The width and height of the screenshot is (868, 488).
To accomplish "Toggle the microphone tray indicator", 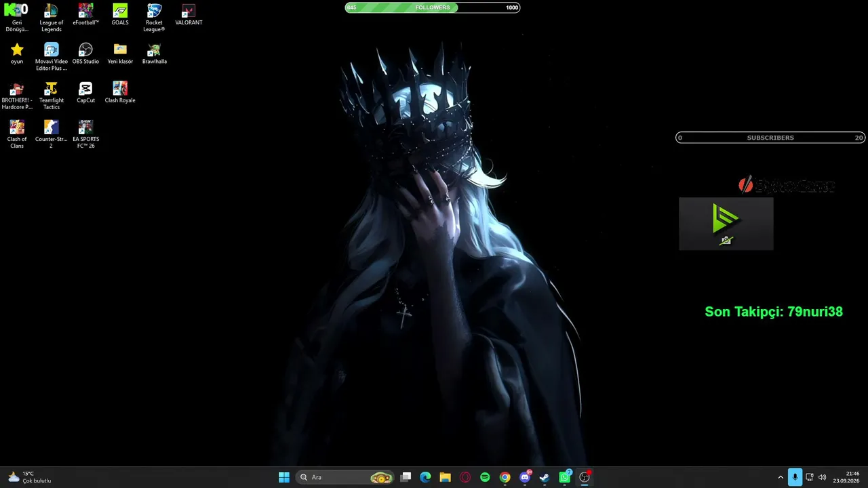I will point(795,477).
